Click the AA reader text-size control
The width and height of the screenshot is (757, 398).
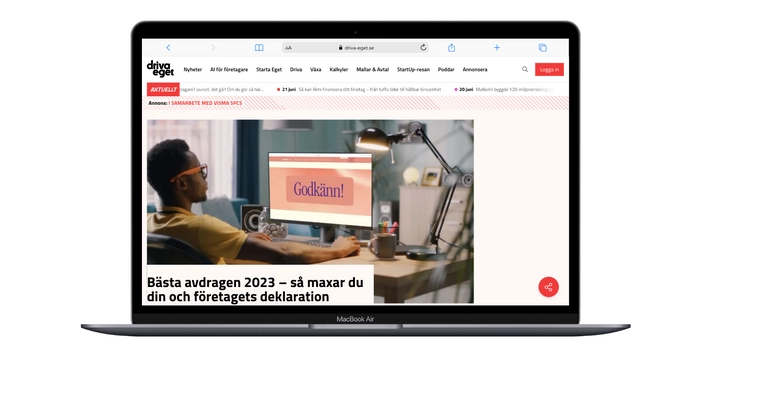coord(288,48)
